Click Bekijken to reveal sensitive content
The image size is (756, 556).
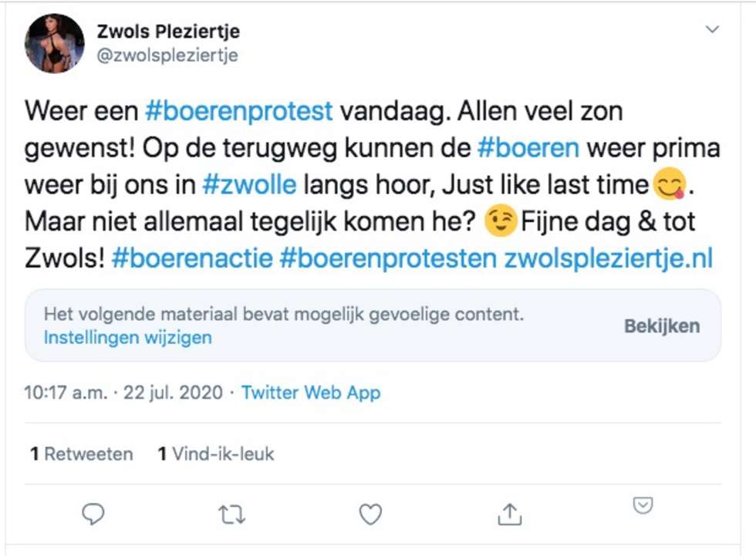(662, 326)
